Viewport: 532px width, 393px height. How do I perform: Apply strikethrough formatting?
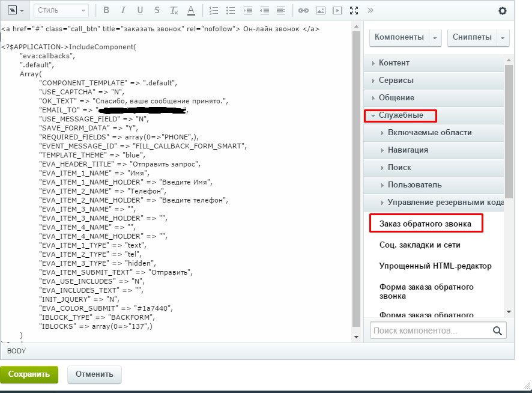157,11
